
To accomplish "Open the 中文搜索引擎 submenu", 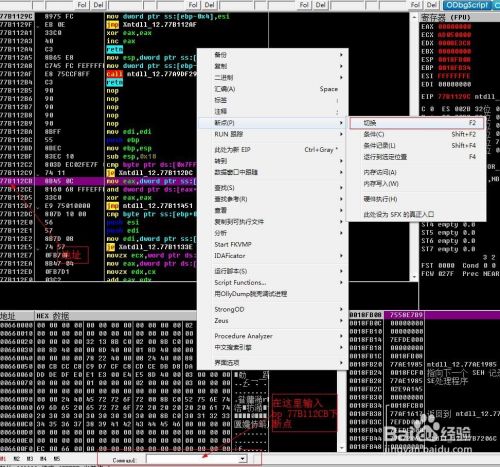I will click(273, 347).
